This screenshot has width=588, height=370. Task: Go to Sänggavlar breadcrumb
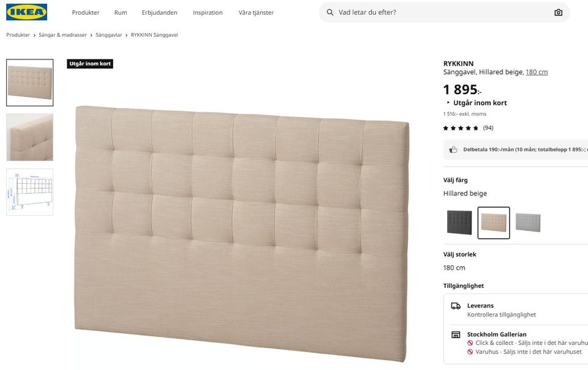[110, 35]
